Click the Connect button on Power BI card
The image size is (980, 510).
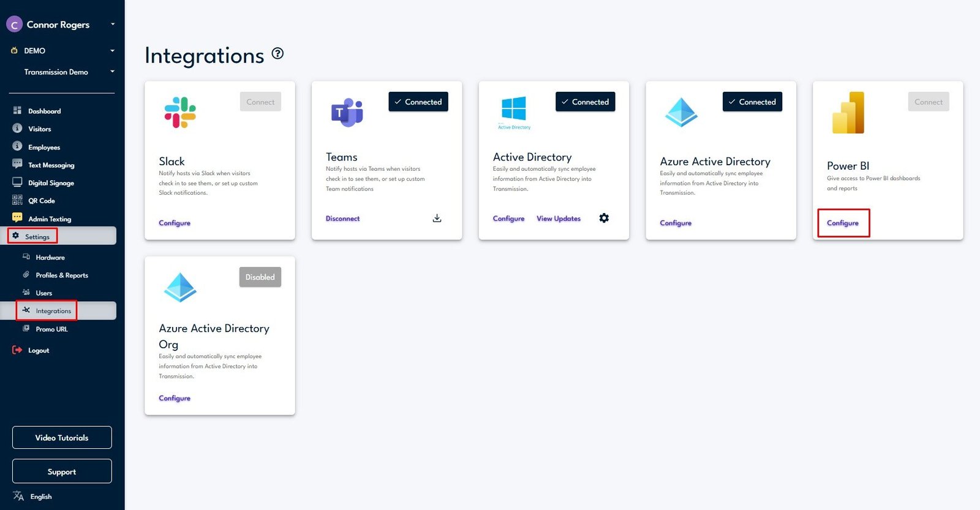[x=929, y=102]
